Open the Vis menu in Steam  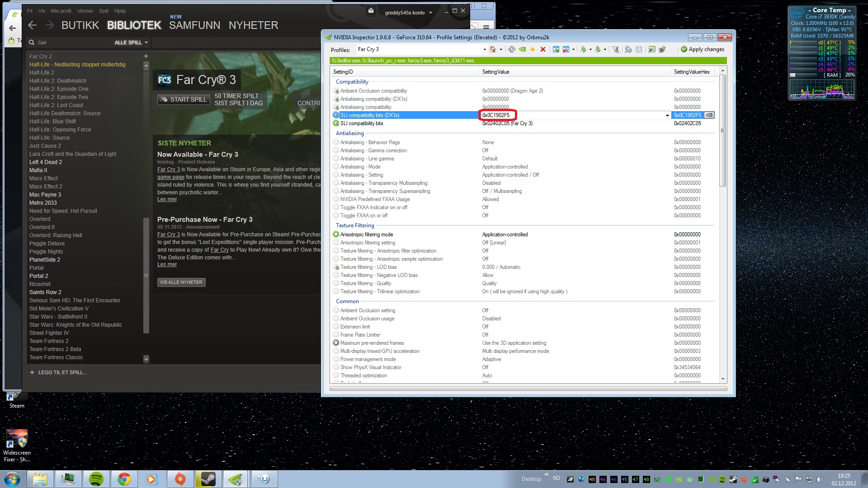[x=42, y=11]
